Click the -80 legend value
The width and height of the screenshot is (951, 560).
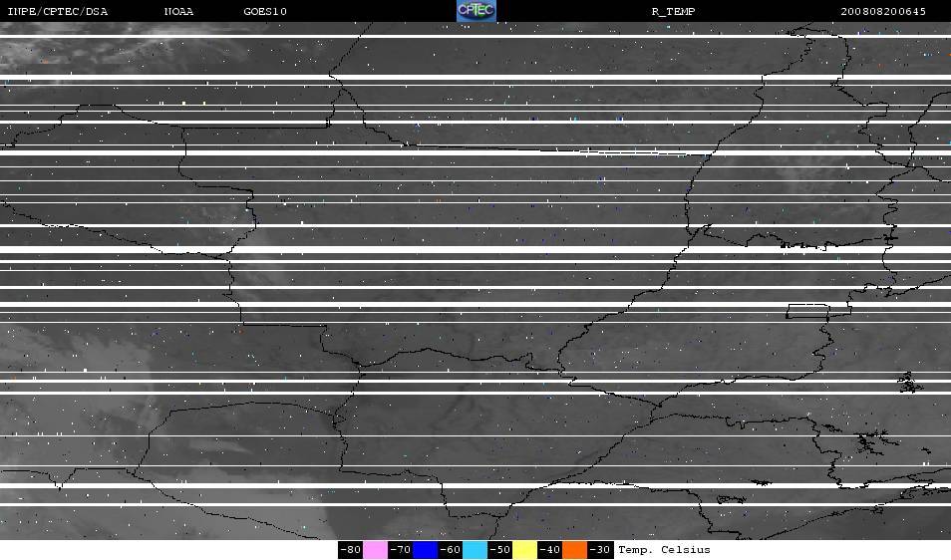tap(351, 550)
